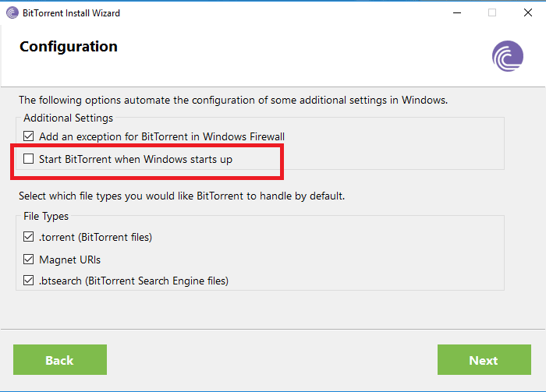Toggle the Magnet URIs checkbox
546x392 pixels.
(29, 260)
